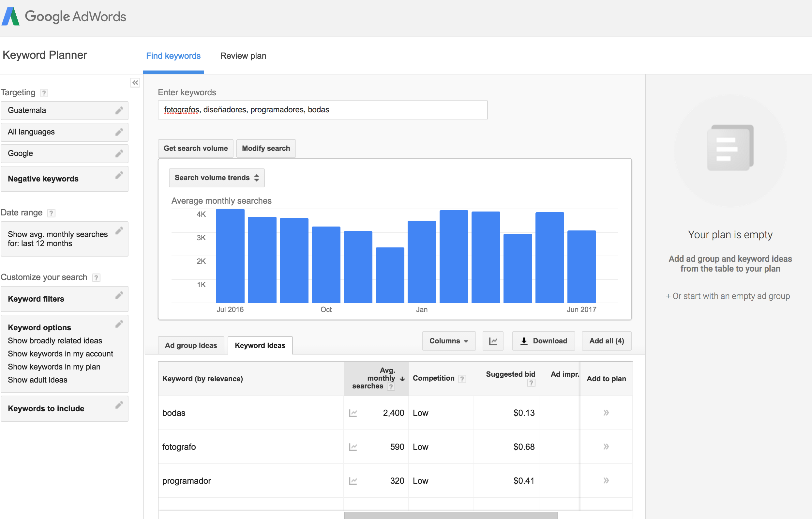Open Ad group ideas tab

click(191, 346)
